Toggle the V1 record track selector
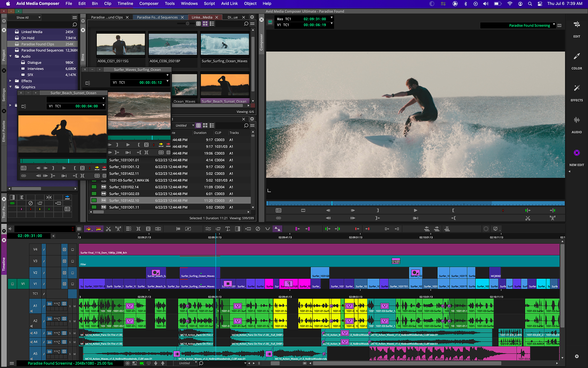The image size is (588, 368). [x=35, y=284]
